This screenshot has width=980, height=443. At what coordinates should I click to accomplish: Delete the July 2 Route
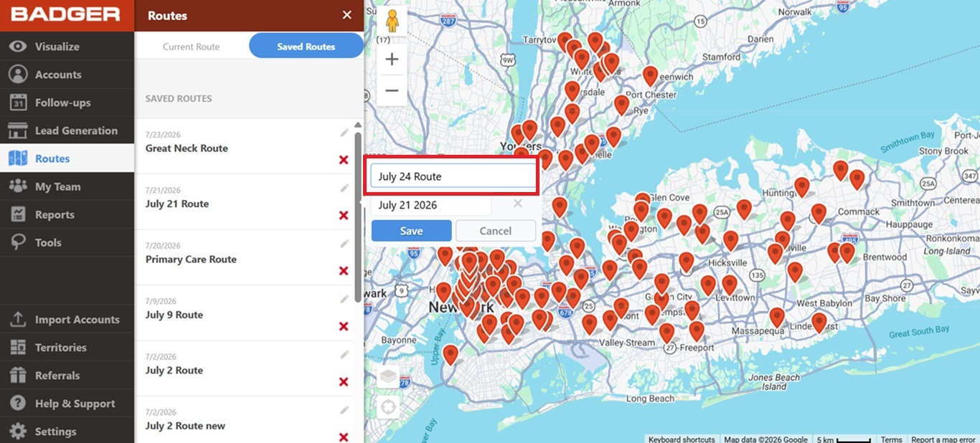click(344, 381)
